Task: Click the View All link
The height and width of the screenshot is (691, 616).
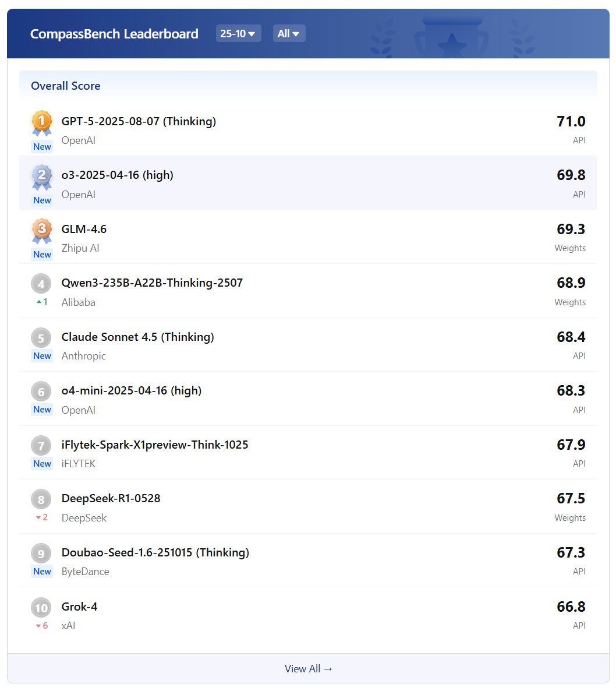Action: pyautogui.click(x=308, y=668)
